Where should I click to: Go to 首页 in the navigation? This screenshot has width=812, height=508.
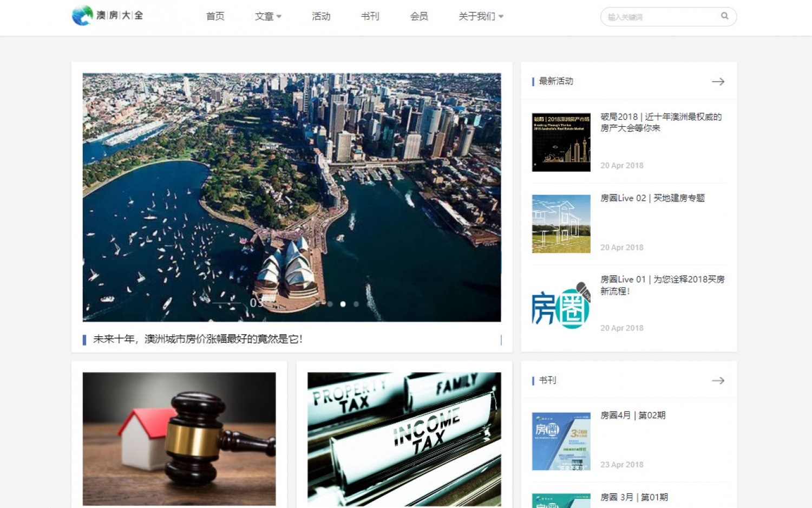pos(215,17)
